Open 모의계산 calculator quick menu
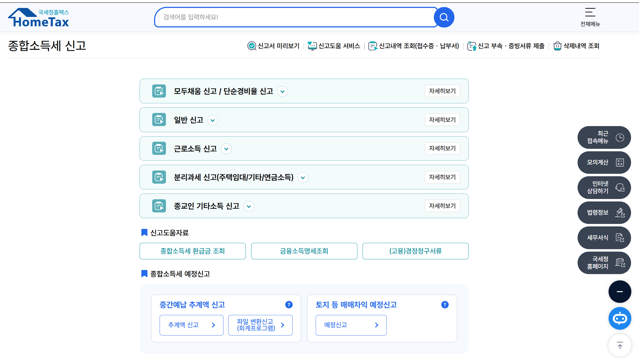 coord(604,163)
